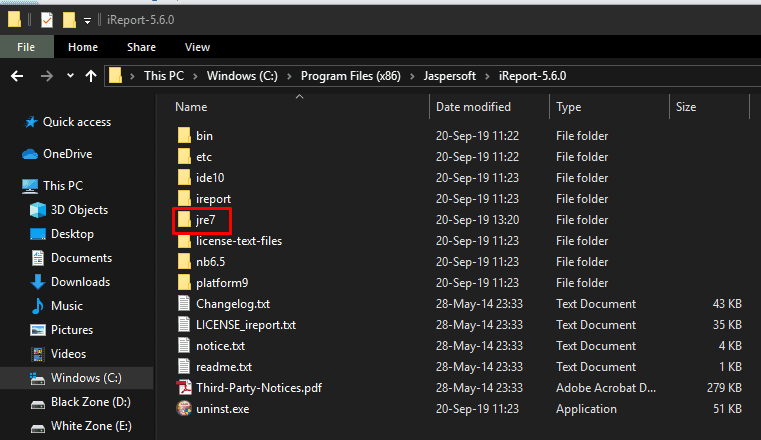Click the readme.txt file icon
This screenshot has width=761, height=440.
pos(184,367)
